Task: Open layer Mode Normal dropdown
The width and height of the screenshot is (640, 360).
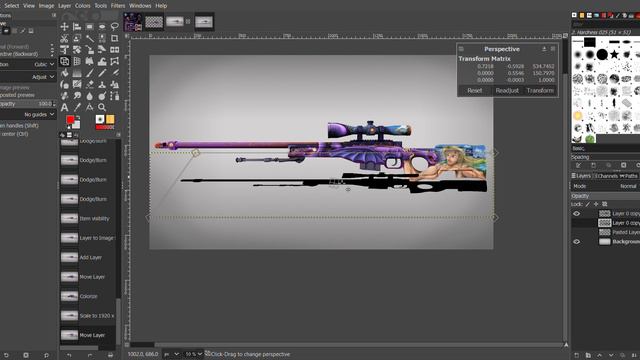Action: 605,186
